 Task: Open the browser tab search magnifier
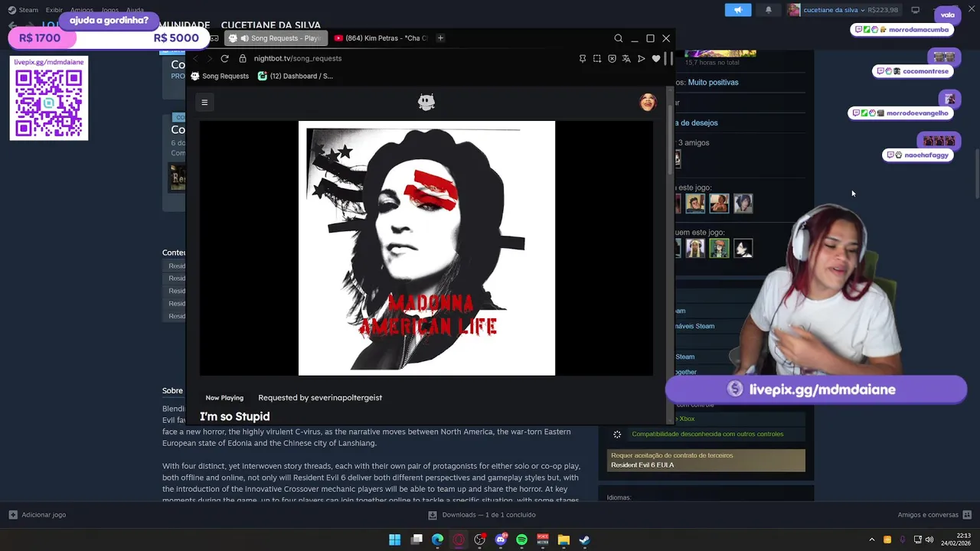(x=618, y=38)
